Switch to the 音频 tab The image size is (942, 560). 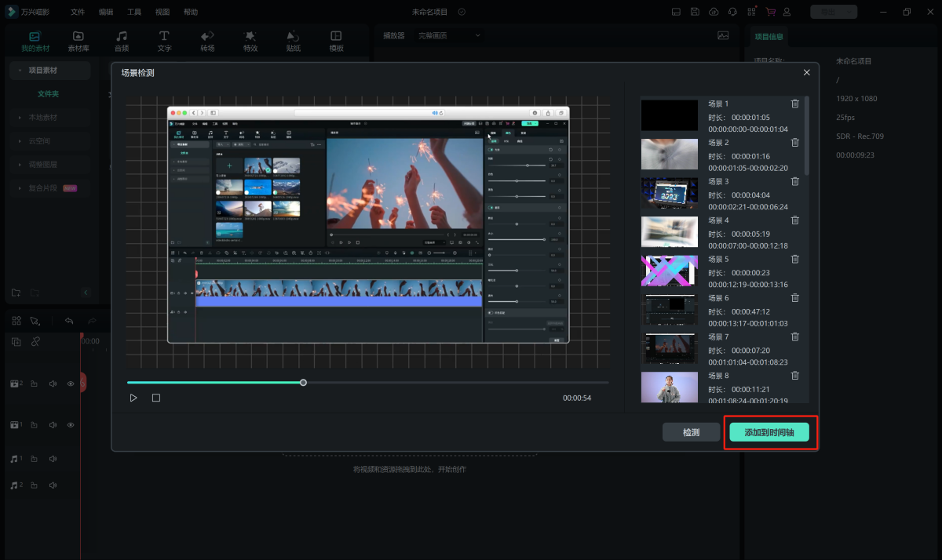coord(122,41)
